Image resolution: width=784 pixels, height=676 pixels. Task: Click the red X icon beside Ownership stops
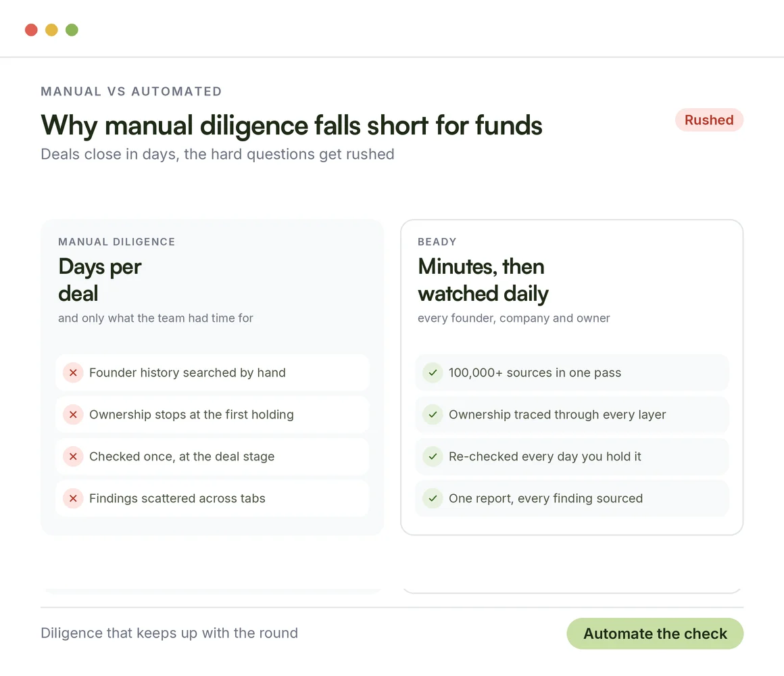(73, 414)
